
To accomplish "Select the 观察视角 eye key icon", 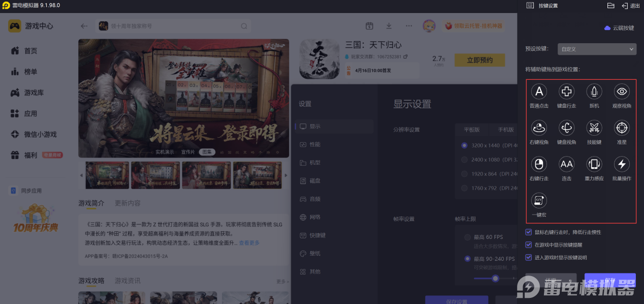I will 622,92.
